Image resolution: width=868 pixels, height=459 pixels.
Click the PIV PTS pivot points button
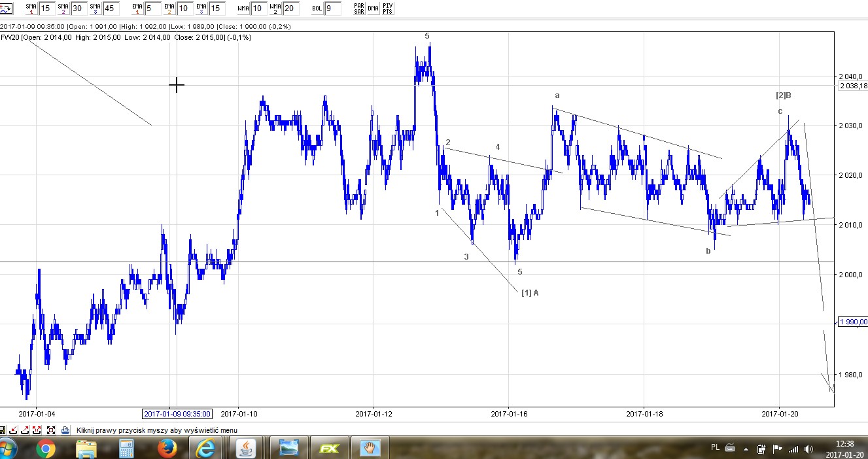[x=388, y=8]
